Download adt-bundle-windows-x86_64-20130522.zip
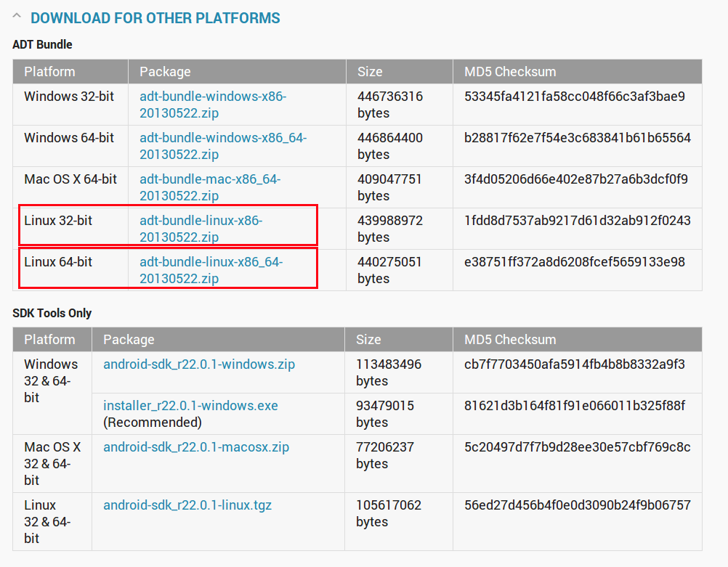 (x=223, y=146)
